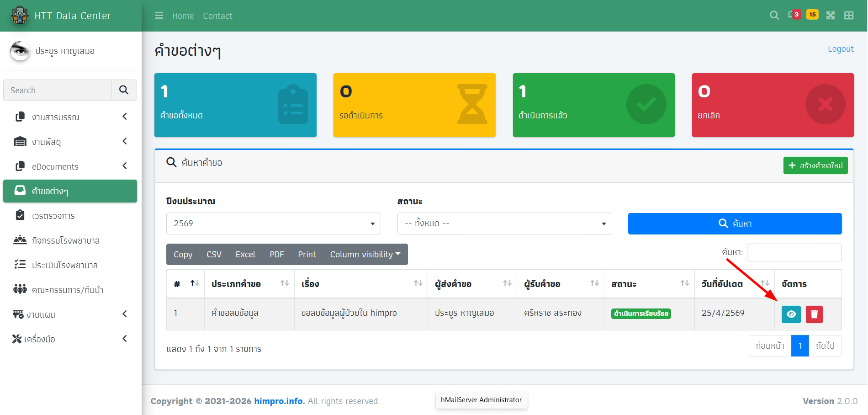Click the sidebar search magnifier button
The image size is (868, 415).
[124, 90]
